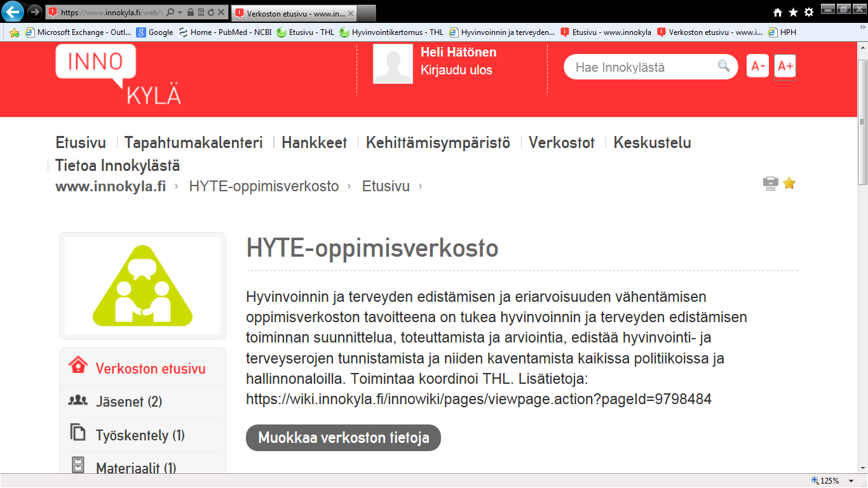Open the Verkoston etusivu bookmark in favorites bar
868x488 pixels.
click(710, 32)
